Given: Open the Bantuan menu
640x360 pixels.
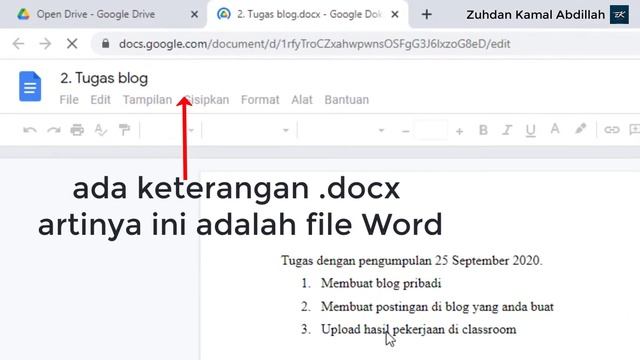Looking at the screenshot, I should click(x=347, y=100).
